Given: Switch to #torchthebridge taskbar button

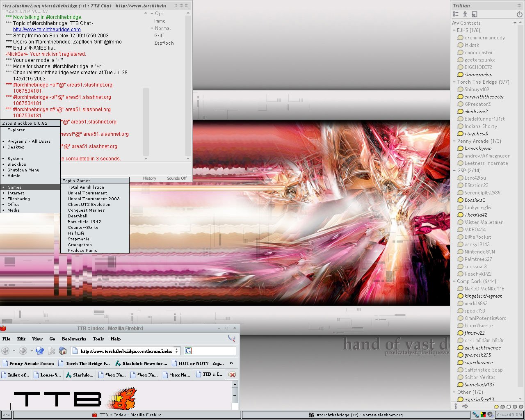Looking at the screenshot, I should tap(356, 415).
